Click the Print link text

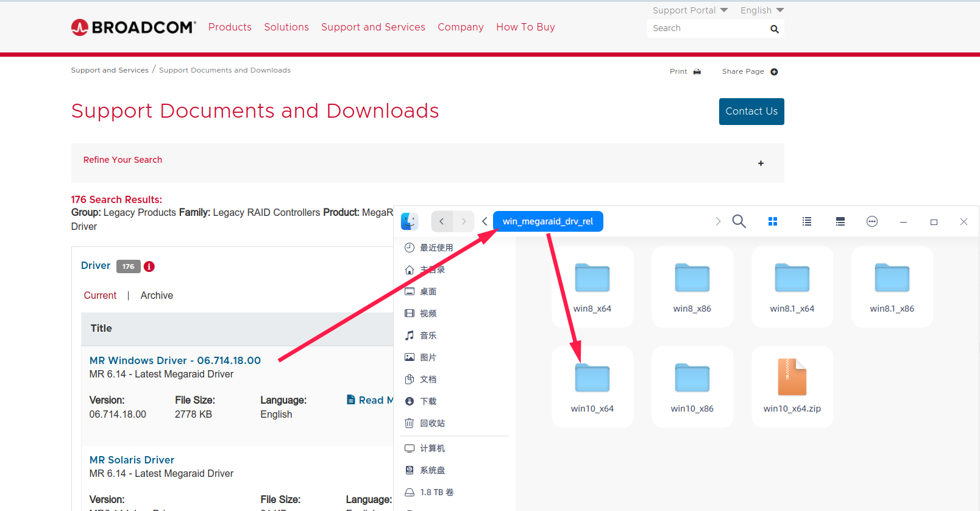pyautogui.click(x=678, y=71)
